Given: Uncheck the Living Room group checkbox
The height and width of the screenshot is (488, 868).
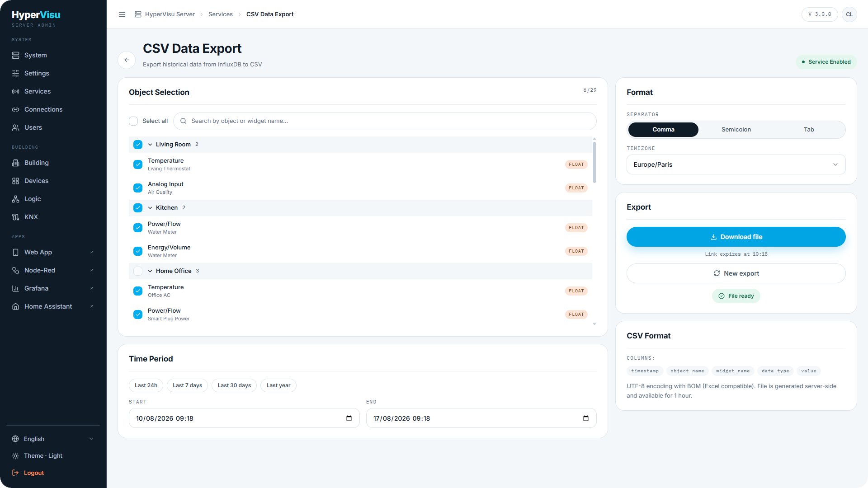Looking at the screenshot, I should coord(138,145).
